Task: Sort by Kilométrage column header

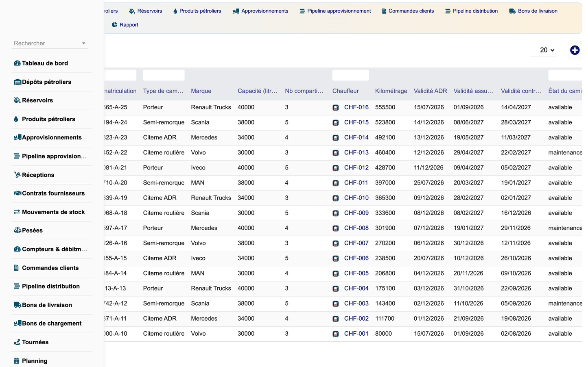Action: 391,91
